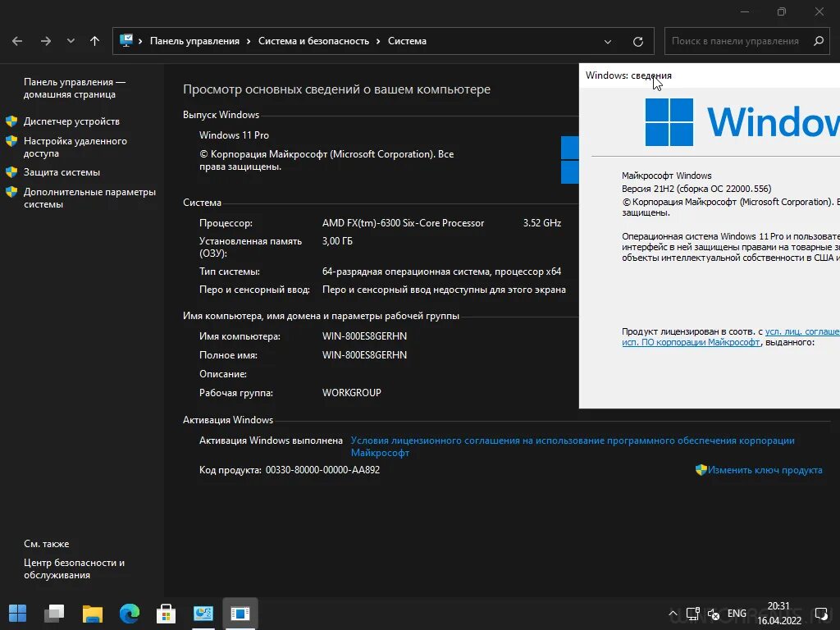Open 'Панель управления — домашняя страница'
The width and height of the screenshot is (840, 630).
point(75,88)
